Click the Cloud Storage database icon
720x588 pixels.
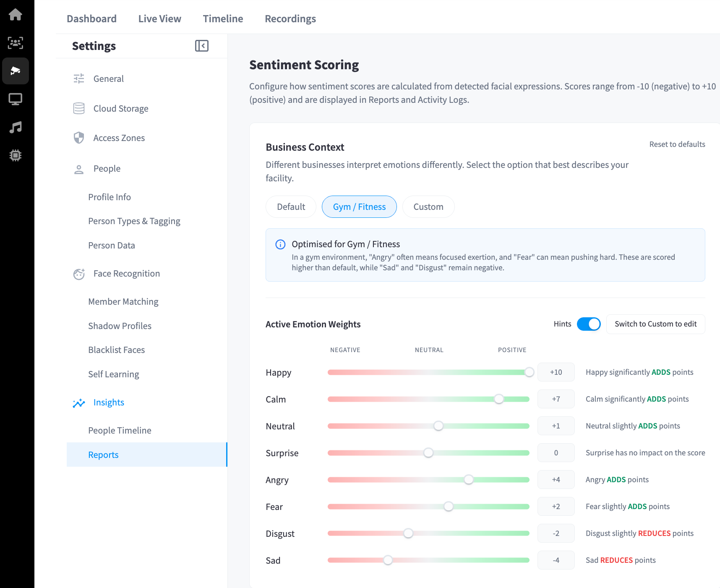pyautogui.click(x=79, y=108)
